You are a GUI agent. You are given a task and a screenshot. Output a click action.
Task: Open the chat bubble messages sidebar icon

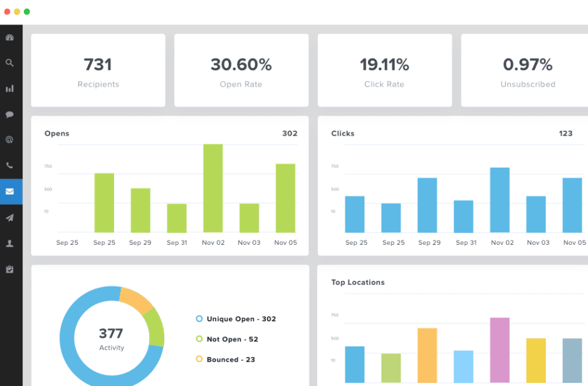tap(10, 114)
